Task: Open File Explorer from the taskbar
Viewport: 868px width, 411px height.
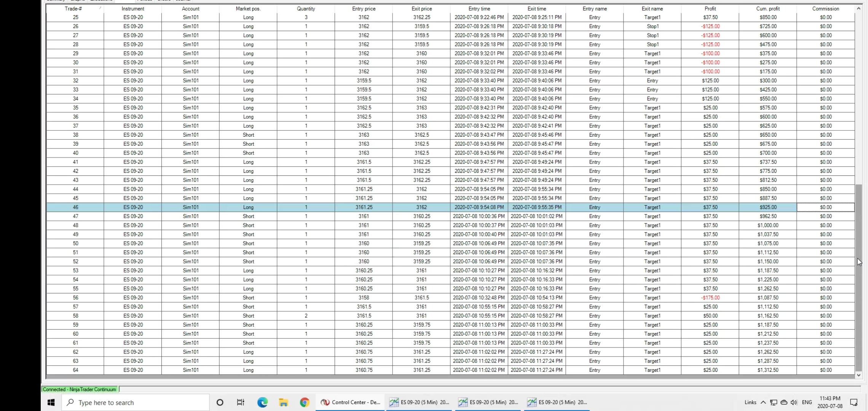Action: pos(283,402)
